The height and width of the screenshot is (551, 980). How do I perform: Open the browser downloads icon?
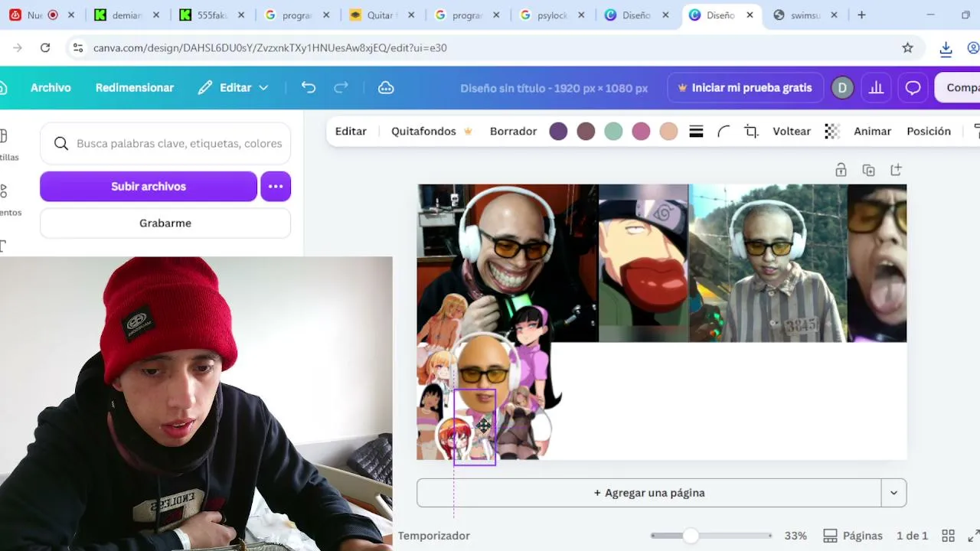(946, 47)
